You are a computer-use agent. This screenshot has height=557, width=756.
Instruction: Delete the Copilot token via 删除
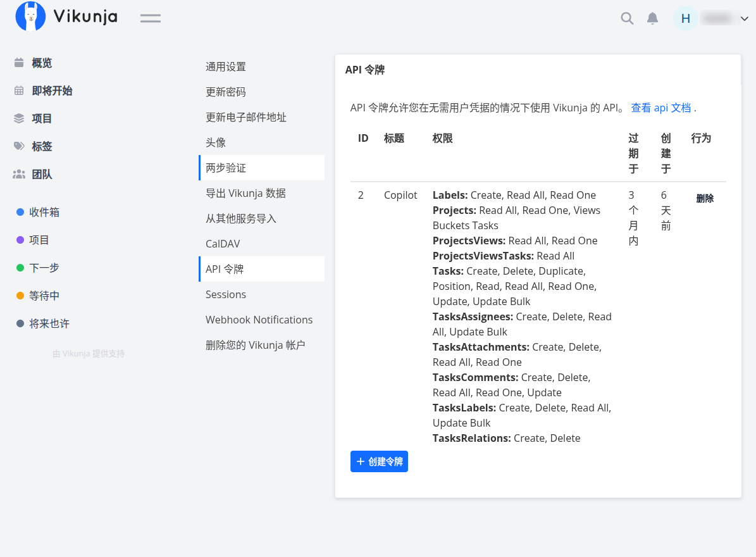click(704, 198)
